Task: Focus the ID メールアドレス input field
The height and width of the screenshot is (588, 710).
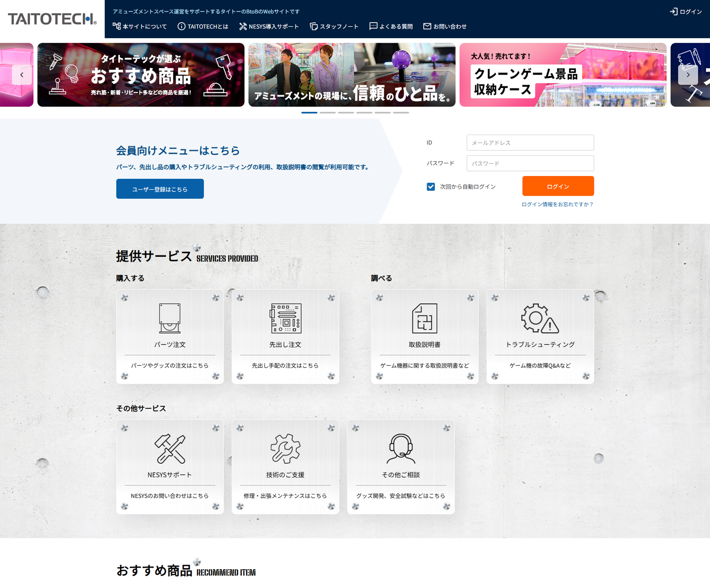Action: [530, 142]
